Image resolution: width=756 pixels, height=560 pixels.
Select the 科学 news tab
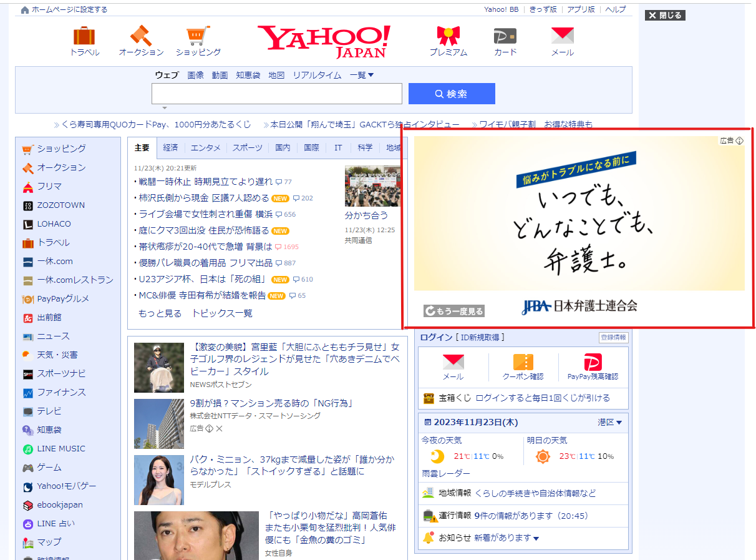point(366,147)
